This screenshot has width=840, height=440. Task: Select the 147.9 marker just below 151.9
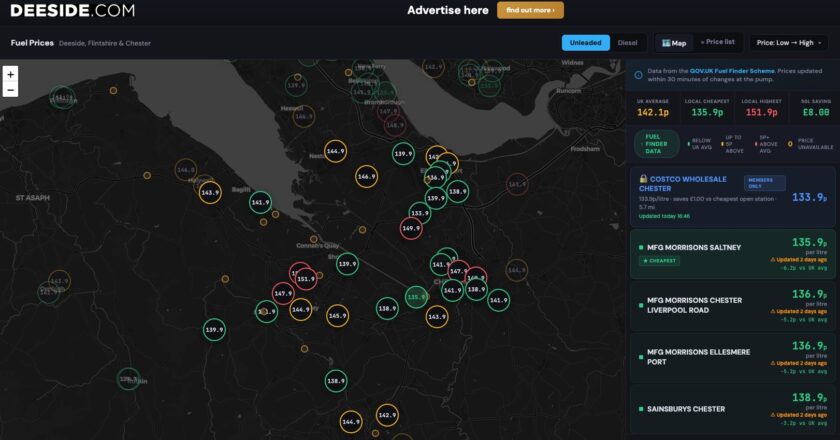coord(283,294)
